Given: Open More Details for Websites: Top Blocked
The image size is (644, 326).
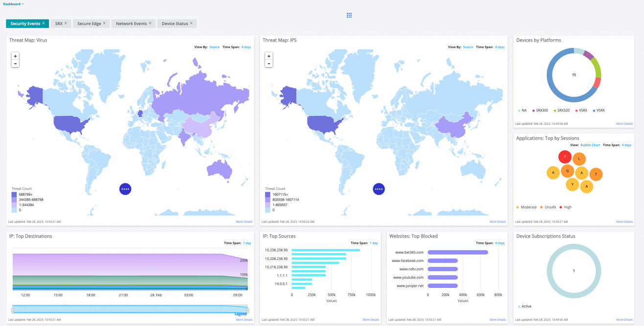Looking at the screenshot, I should click(498, 320).
